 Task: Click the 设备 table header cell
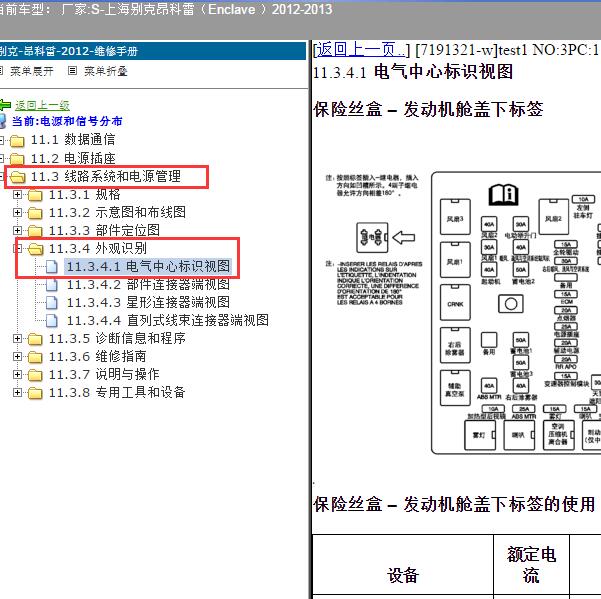click(x=402, y=565)
